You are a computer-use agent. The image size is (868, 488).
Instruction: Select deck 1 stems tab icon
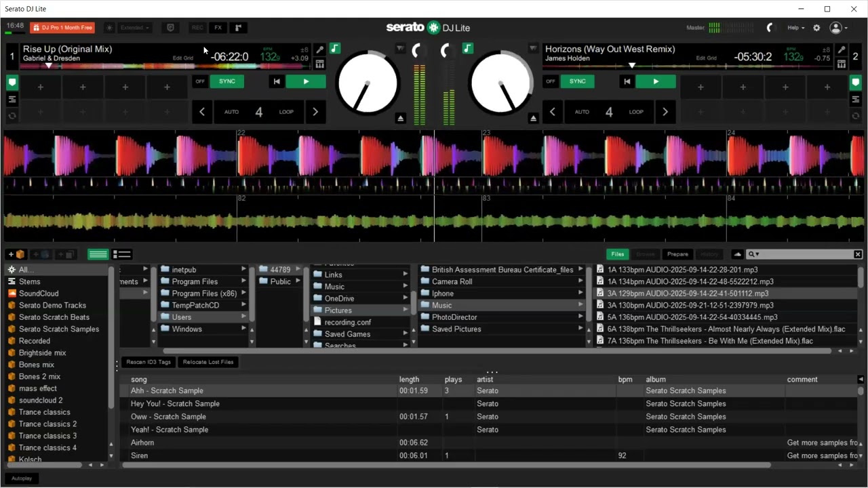(12, 100)
